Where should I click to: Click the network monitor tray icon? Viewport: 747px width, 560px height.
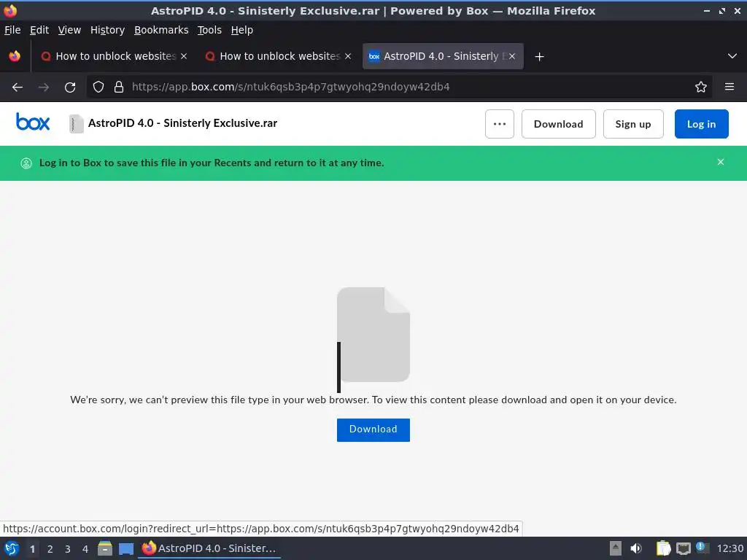tap(683, 549)
